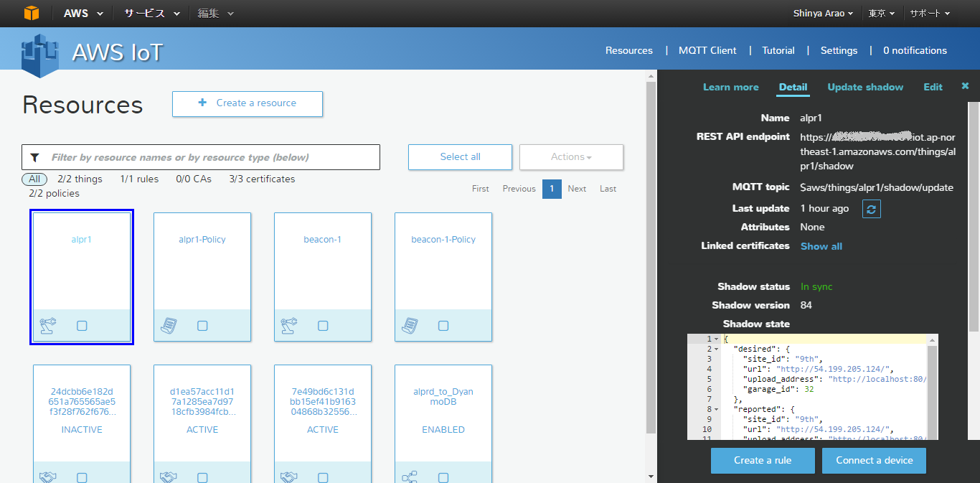Click the handshake certificate icon on 7e49bd6c131d card
The height and width of the screenshot is (483, 980).
click(x=289, y=477)
